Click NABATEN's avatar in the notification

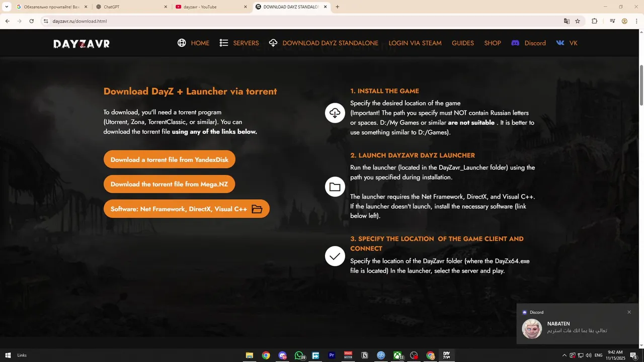tap(532, 329)
